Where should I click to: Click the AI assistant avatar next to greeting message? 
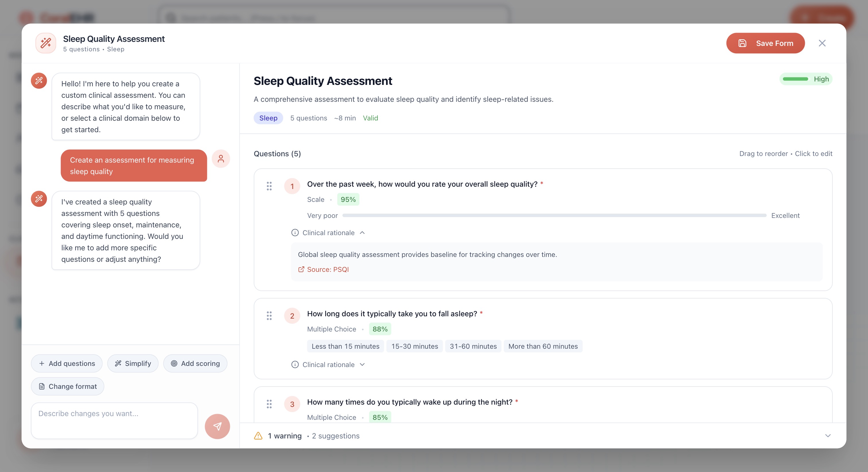39,81
